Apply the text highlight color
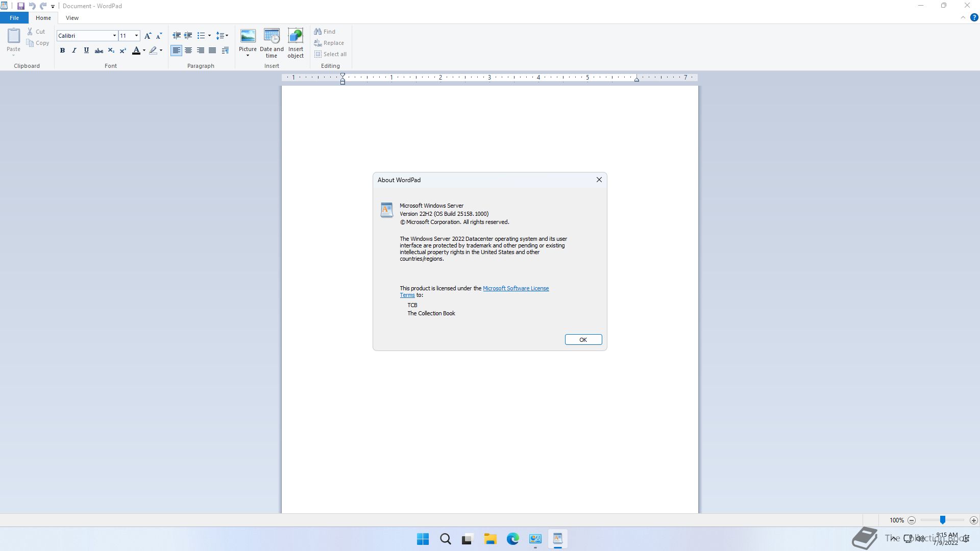Screen dimensions: 980x551 point(153,51)
